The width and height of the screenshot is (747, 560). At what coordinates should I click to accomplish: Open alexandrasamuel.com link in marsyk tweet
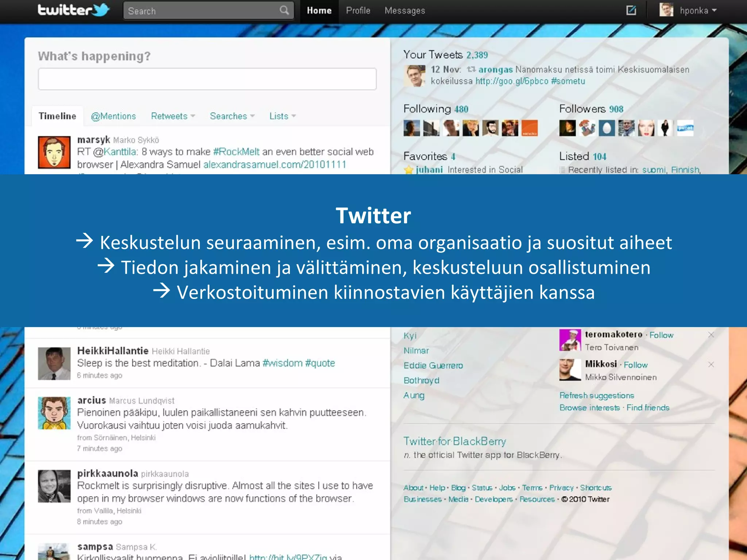click(x=274, y=164)
